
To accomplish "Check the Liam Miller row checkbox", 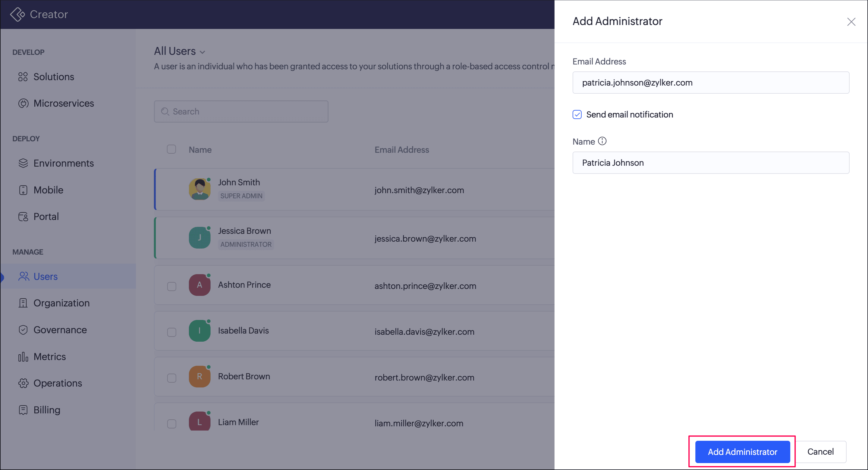I will [171, 424].
